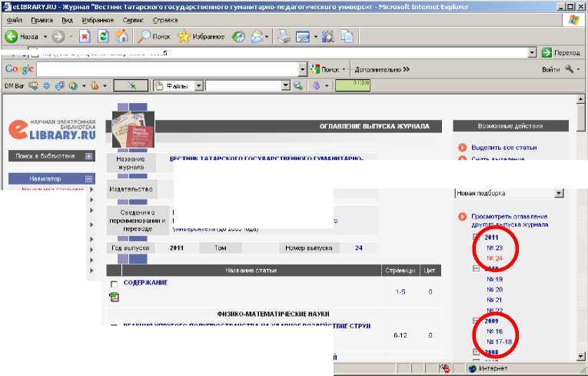Screen dimensions: 588x376
Task: Print the page with the printer icon
Action: point(284,37)
